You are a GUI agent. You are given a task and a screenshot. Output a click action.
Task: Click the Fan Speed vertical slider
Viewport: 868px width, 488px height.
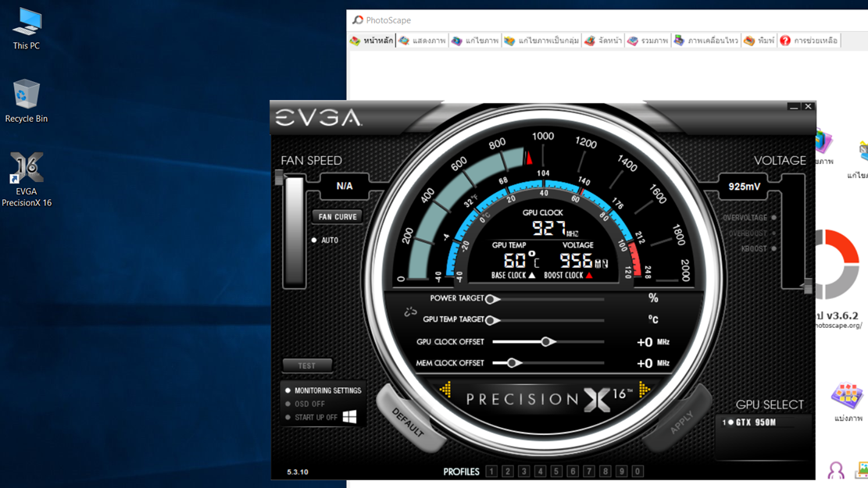point(295,231)
